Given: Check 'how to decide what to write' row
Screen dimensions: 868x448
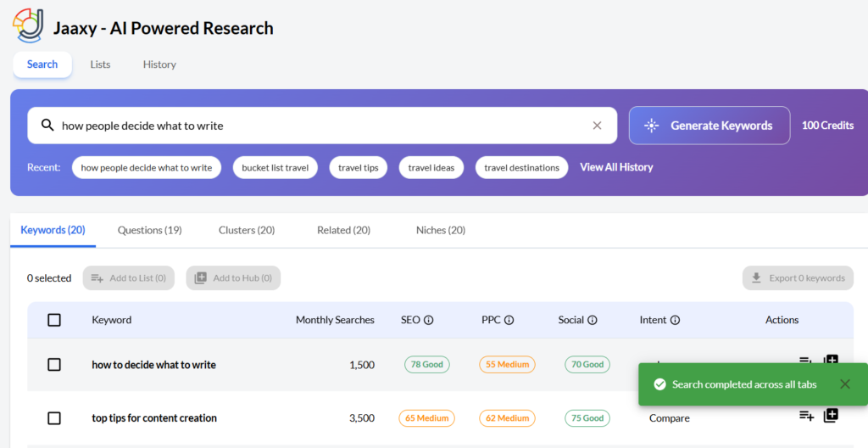Looking at the screenshot, I should tap(54, 364).
